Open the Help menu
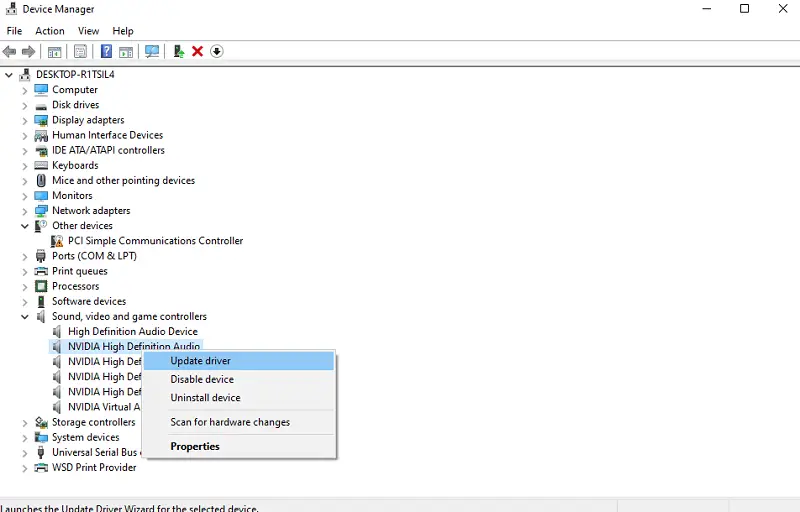This screenshot has width=800, height=512. click(x=122, y=31)
